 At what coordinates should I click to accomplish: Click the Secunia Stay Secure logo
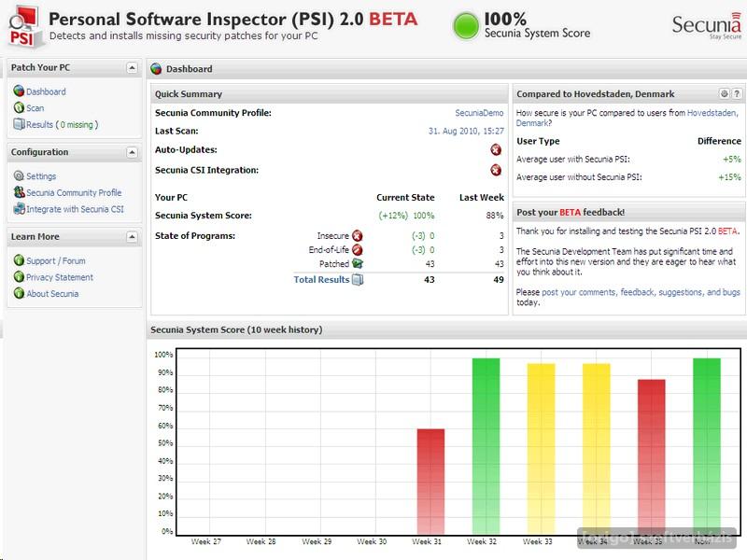coord(707,27)
